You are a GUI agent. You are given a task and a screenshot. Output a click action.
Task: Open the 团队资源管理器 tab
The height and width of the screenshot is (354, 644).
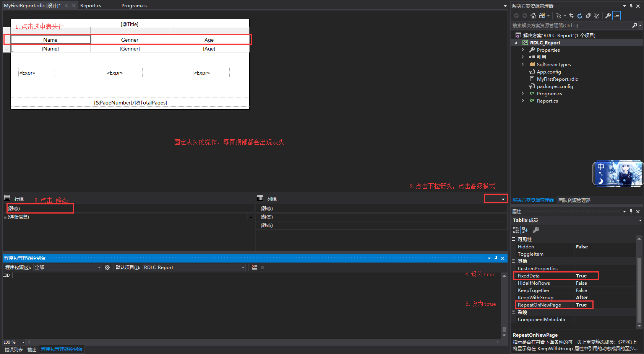pyautogui.click(x=574, y=199)
